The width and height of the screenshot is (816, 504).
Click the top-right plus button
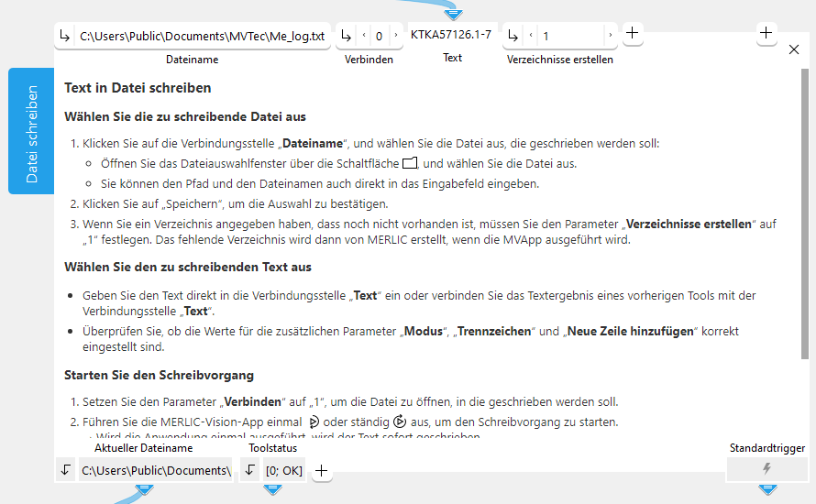point(767,33)
